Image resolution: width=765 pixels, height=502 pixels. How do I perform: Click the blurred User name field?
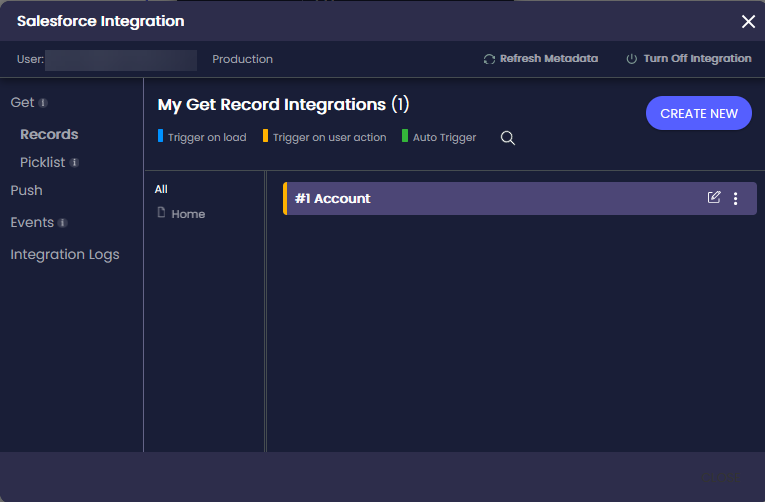pos(121,60)
